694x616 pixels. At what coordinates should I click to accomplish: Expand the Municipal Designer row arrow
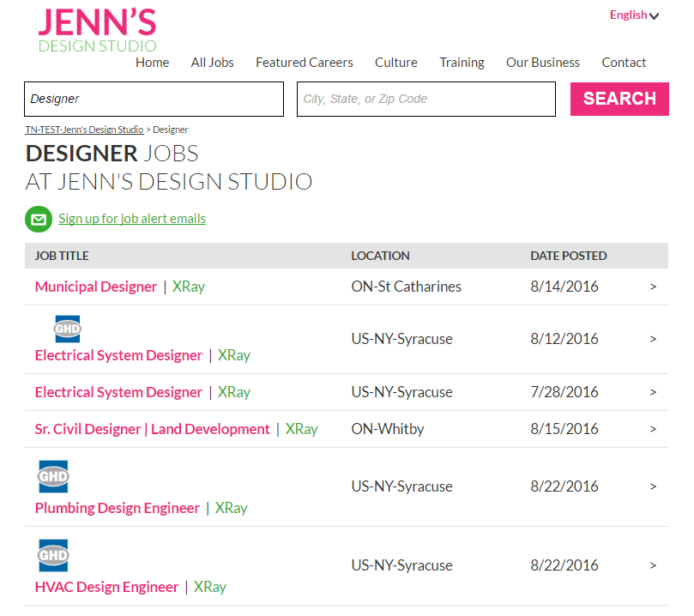(653, 287)
